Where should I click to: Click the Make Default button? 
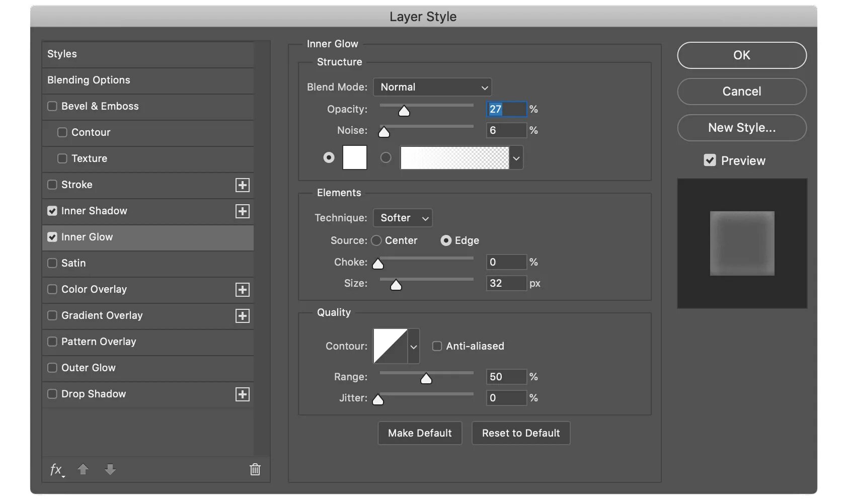click(420, 433)
